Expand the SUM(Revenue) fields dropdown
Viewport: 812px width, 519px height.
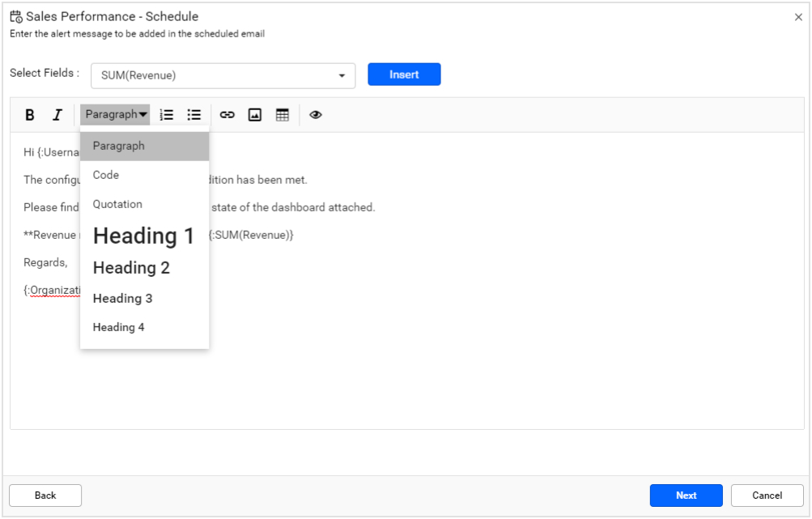click(x=343, y=75)
